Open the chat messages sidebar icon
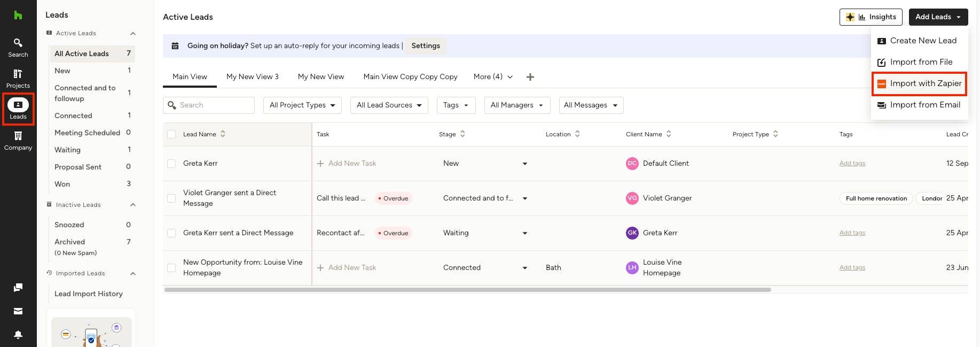 click(x=18, y=288)
